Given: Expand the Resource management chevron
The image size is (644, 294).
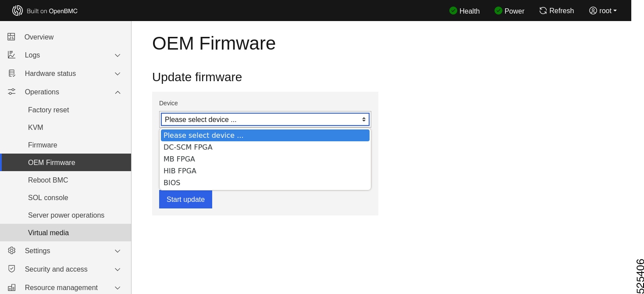Looking at the screenshot, I should click(x=117, y=288).
